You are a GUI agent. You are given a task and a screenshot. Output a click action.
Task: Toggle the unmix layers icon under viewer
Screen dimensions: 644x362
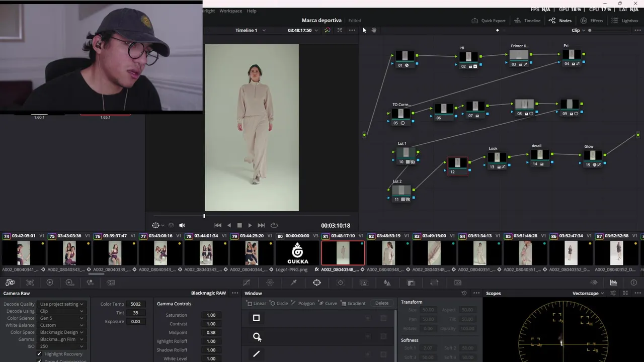tap(171, 225)
